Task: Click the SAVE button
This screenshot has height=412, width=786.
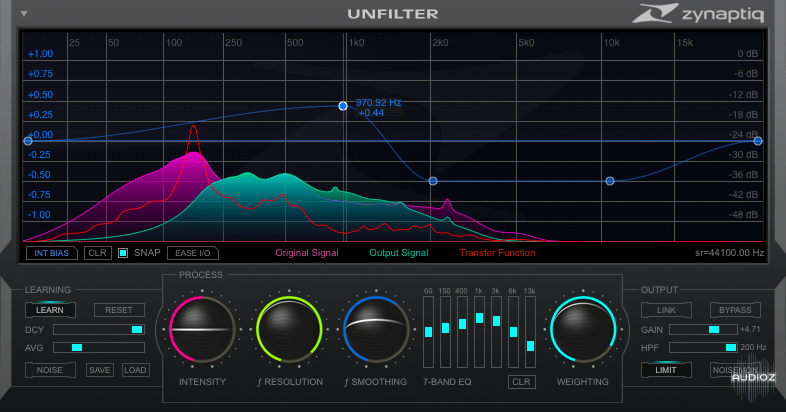Action: [x=100, y=370]
